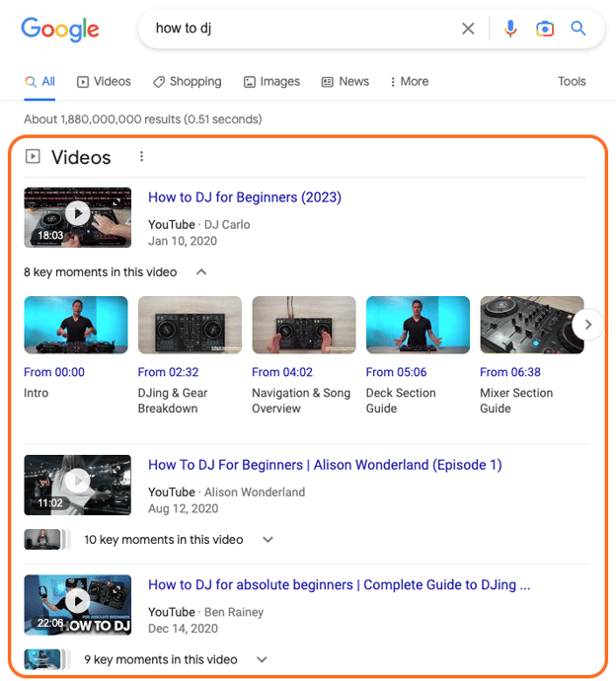Click the 'DJing & Gear Breakdown' caption

[x=173, y=401]
